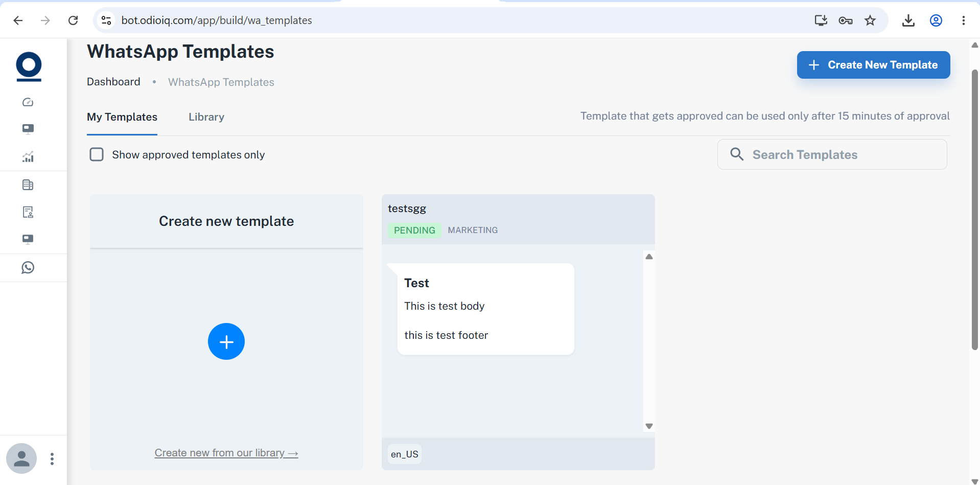View site information for bot.odioiq.com
Viewport: 980px width, 485px height.
[x=106, y=20]
